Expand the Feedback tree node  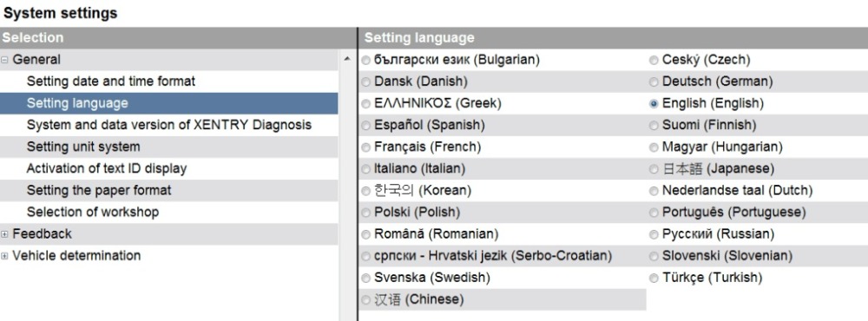tap(4, 234)
